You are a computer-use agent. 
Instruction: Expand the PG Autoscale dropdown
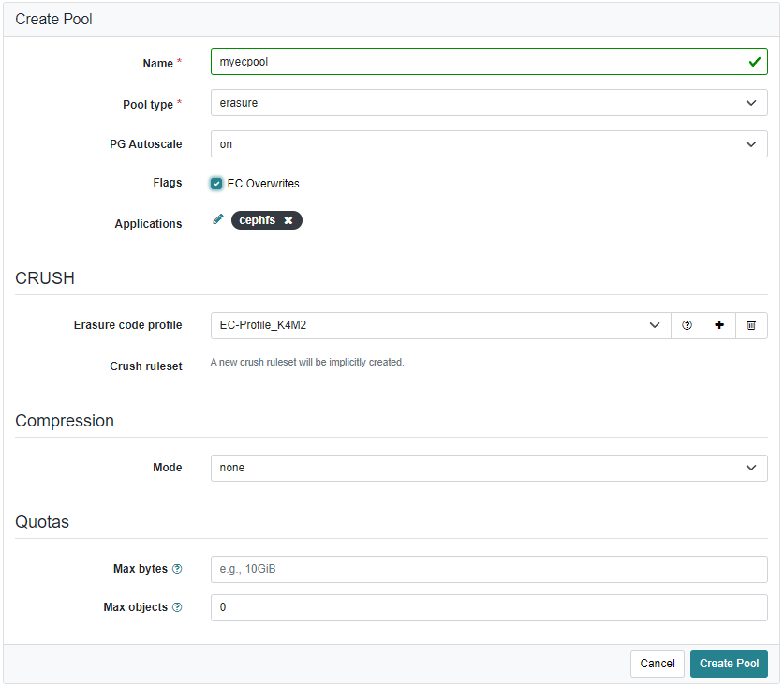click(488, 144)
